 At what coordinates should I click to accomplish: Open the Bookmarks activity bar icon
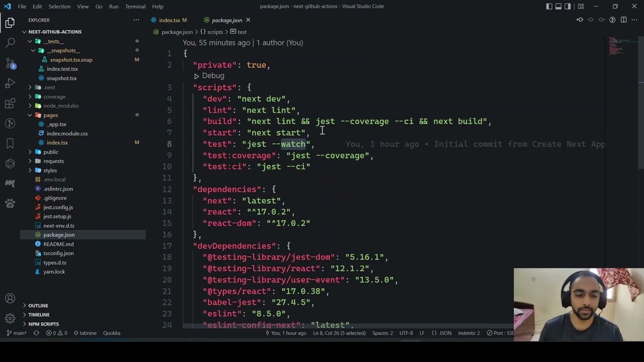pyautogui.click(x=10, y=143)
